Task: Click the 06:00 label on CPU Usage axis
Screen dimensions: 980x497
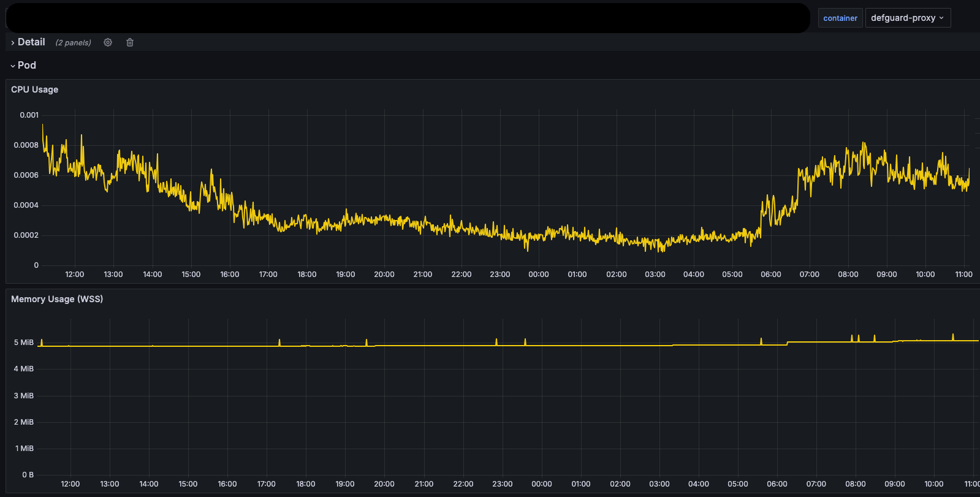Action: pyautogui.click(x=770, y=275)
